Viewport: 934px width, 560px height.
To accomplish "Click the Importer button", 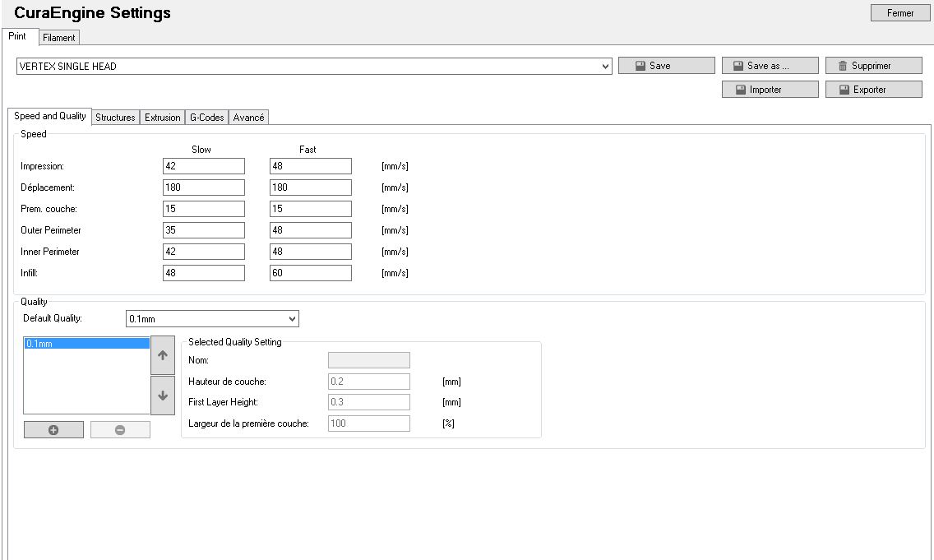I will tap(770, 90).
